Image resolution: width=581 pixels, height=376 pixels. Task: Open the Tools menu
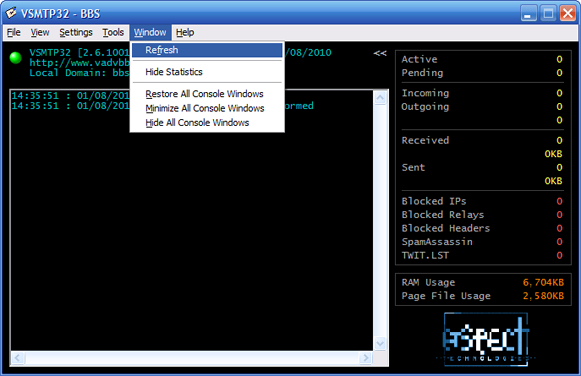coord(113,33)
